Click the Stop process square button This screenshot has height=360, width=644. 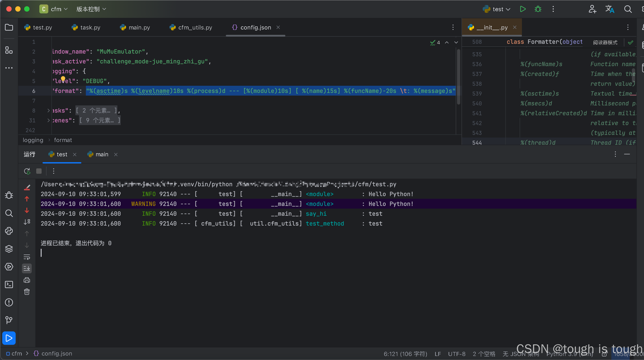[x=39, y=171]
